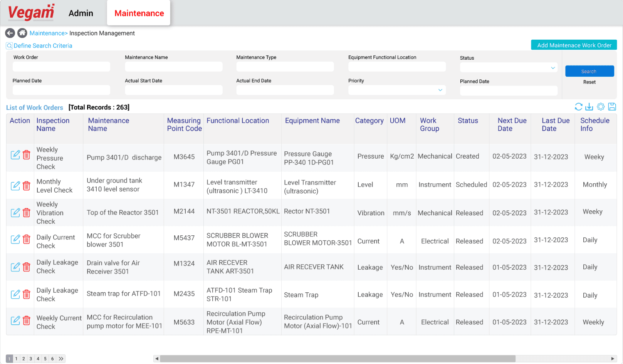The image size is (623, 364).
Task: Delete the Daily Current Check work order
Action: 26,239
